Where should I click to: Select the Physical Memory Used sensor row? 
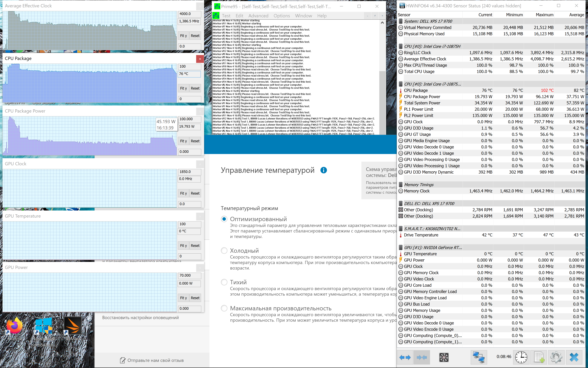click(491, 34)
